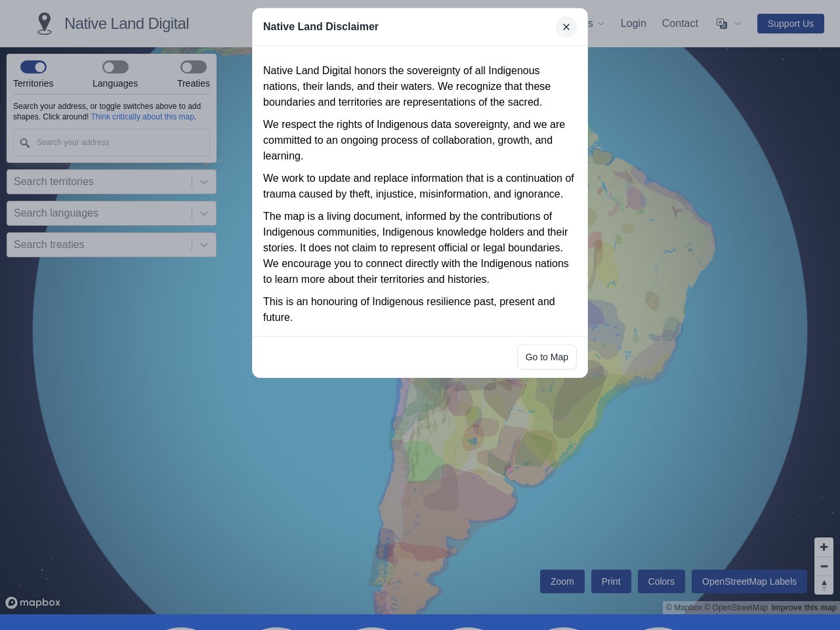Reset map bearing with compass icon
This screenshot has height=630, width=840.
click(x=824, y=585)
